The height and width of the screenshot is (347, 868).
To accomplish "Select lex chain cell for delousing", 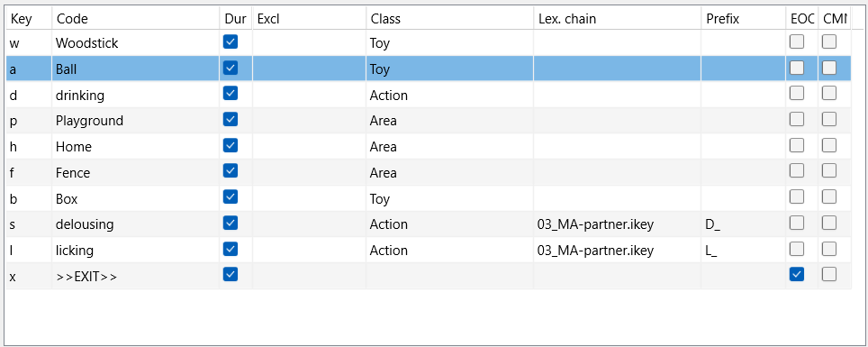I will (617, 224).
